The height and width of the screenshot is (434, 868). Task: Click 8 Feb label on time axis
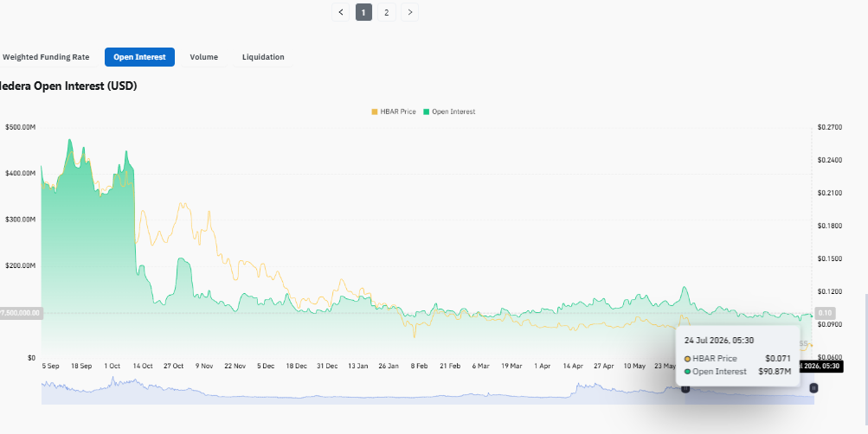[419, 366]
